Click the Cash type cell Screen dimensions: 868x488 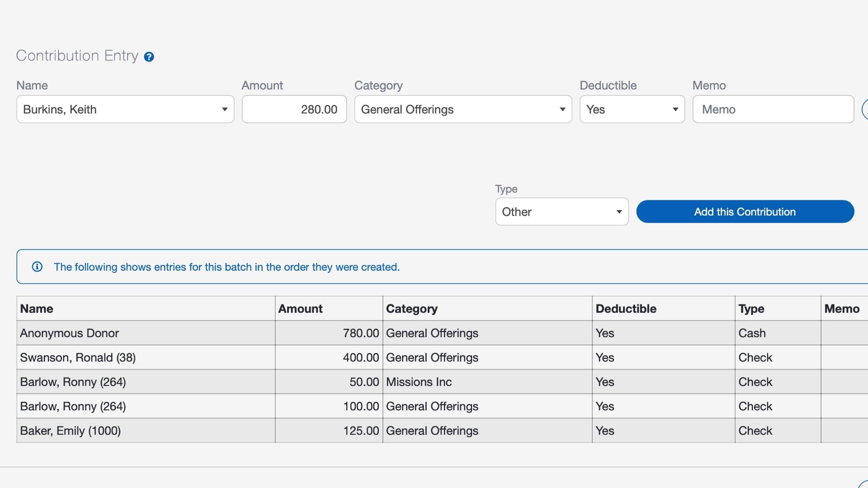[x=778, y=333]
